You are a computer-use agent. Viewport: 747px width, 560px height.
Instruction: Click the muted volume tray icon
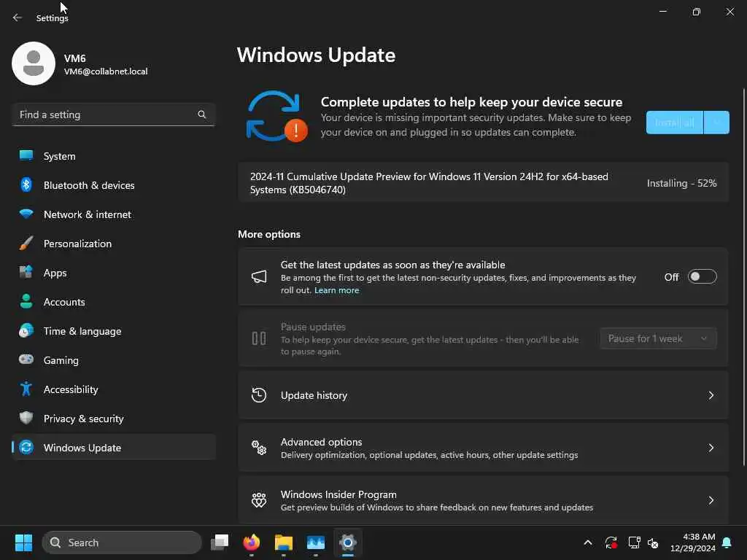[x=653, y=542]
